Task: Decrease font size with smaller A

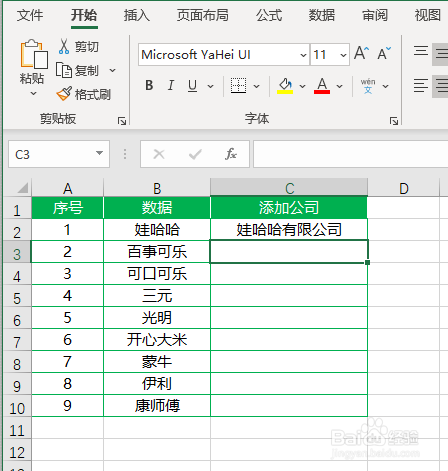Action: click(x=384, y=53)
